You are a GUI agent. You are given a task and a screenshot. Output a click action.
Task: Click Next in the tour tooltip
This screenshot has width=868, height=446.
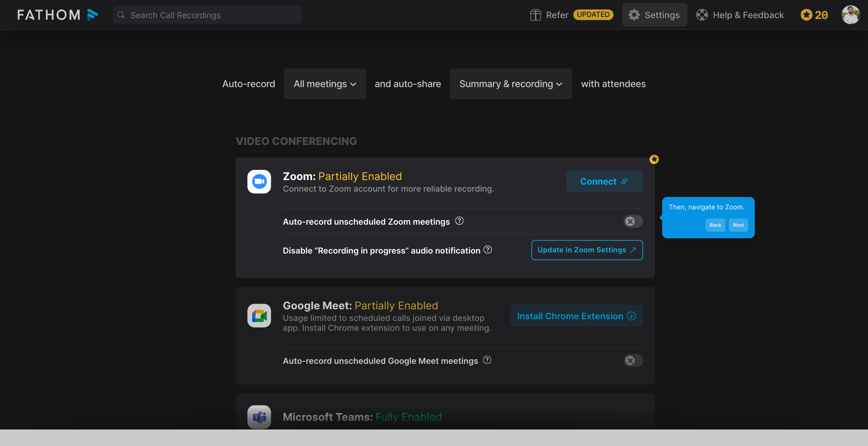tap(738, 225)
